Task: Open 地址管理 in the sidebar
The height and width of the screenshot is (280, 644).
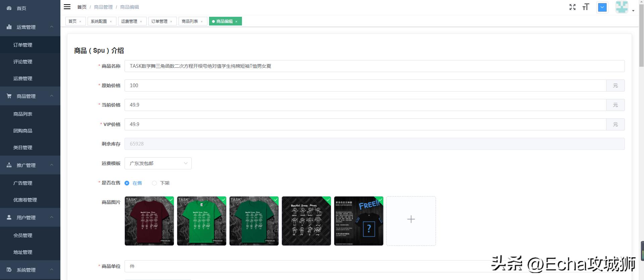Action: click(30, 252)
